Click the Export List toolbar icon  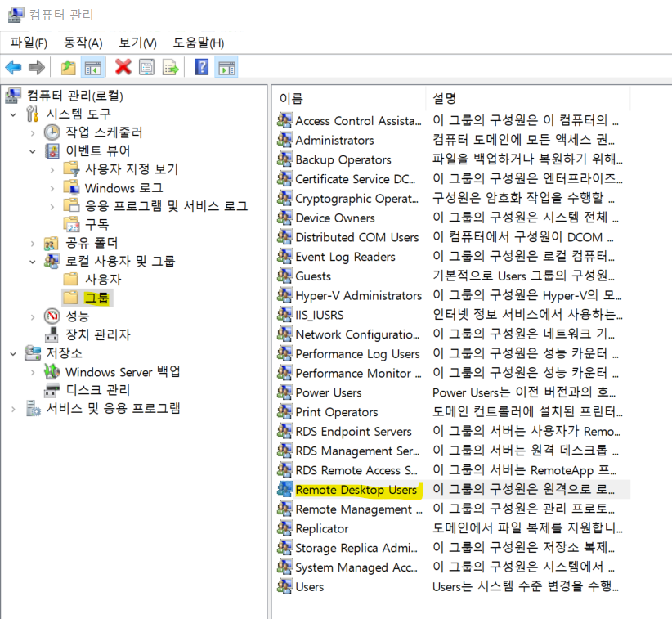click(171, 67)
